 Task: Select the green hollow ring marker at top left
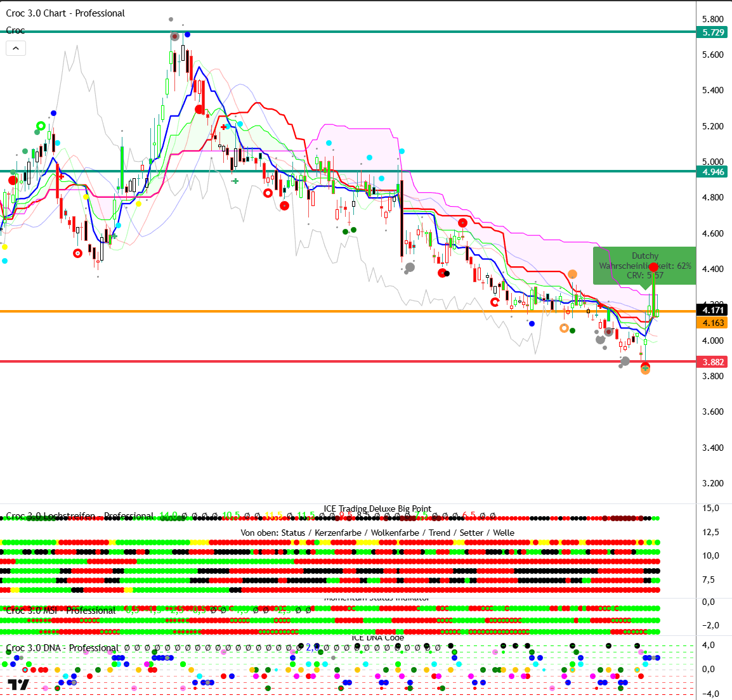click(x=41, y=126)
